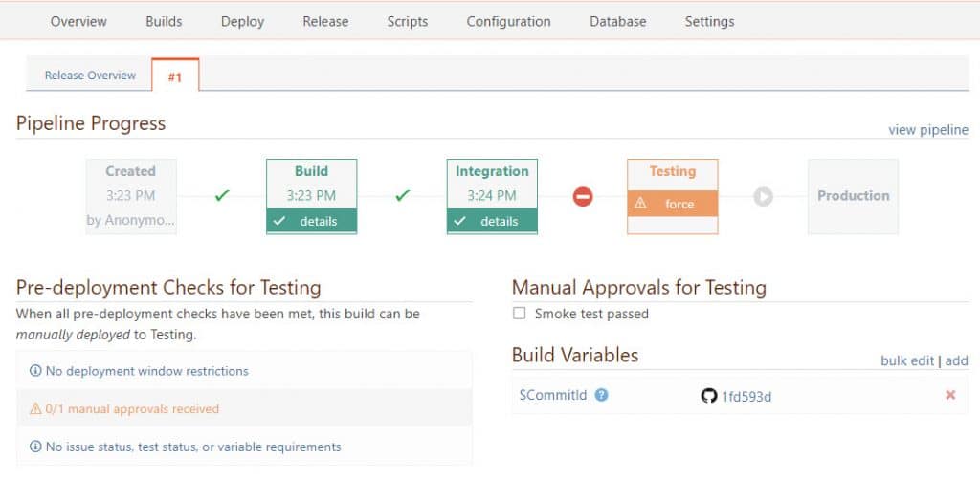Select No deployment window restrictions row
Screen dimensions: 980x480
244,371
